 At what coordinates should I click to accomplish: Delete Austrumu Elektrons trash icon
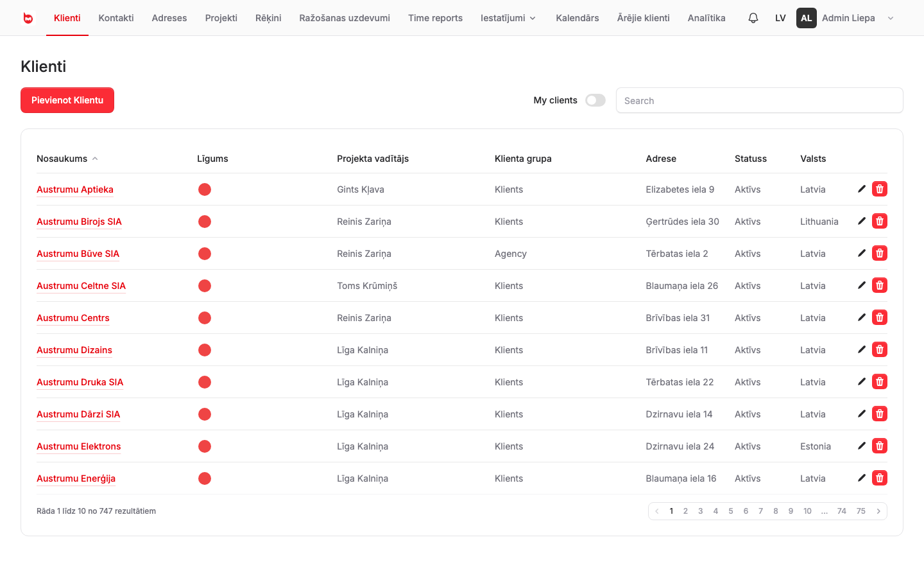pyautogui.click(x=880, y=446)
